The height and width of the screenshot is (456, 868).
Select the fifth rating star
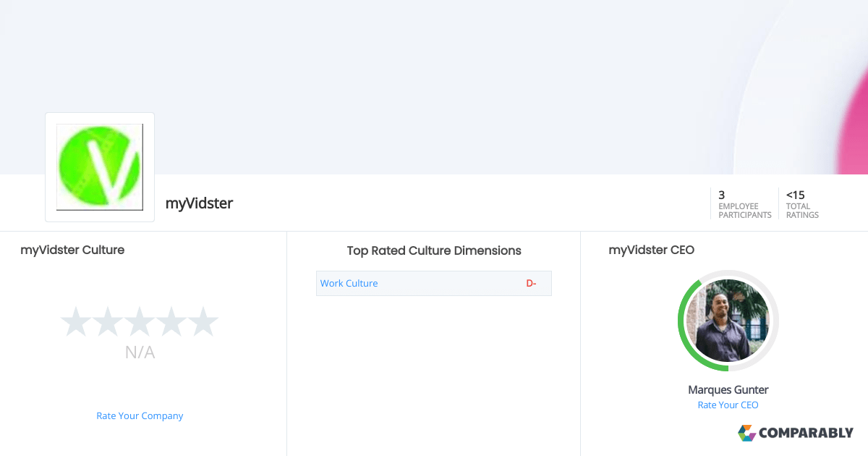pos(203,322)
